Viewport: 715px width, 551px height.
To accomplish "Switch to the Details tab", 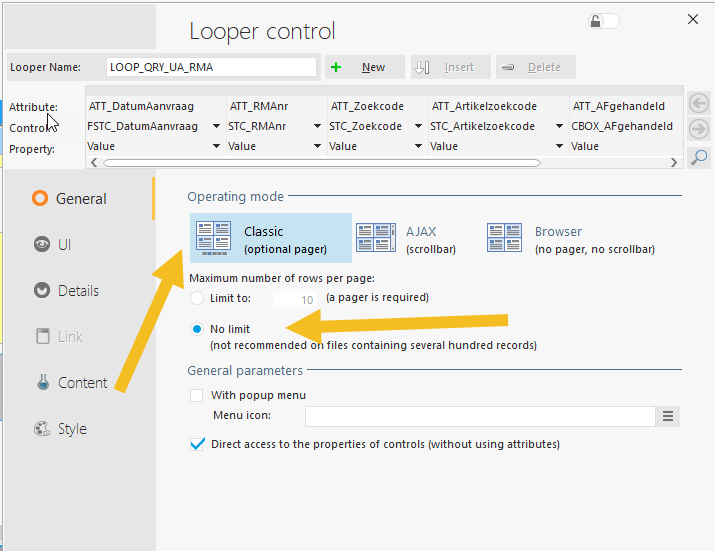I will pyautogui.click(x=80, y=291).
